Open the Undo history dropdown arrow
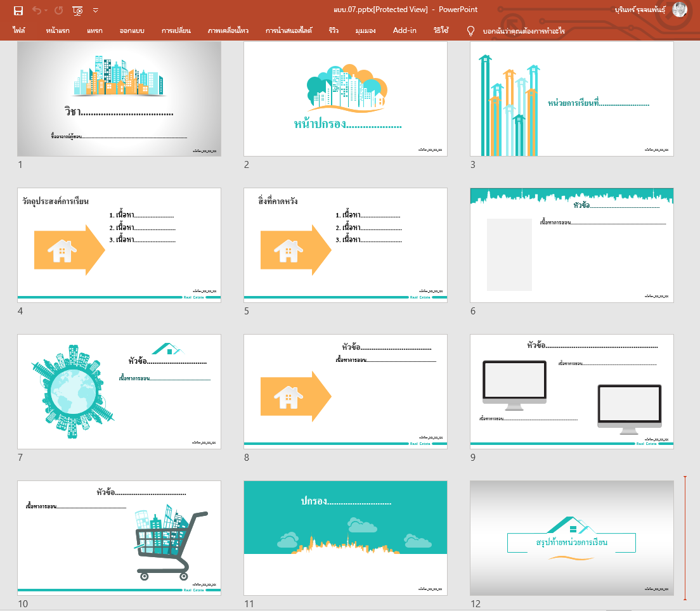Image resolution: width=700 pixels, height=611 pixels. (x=46, y=10)
